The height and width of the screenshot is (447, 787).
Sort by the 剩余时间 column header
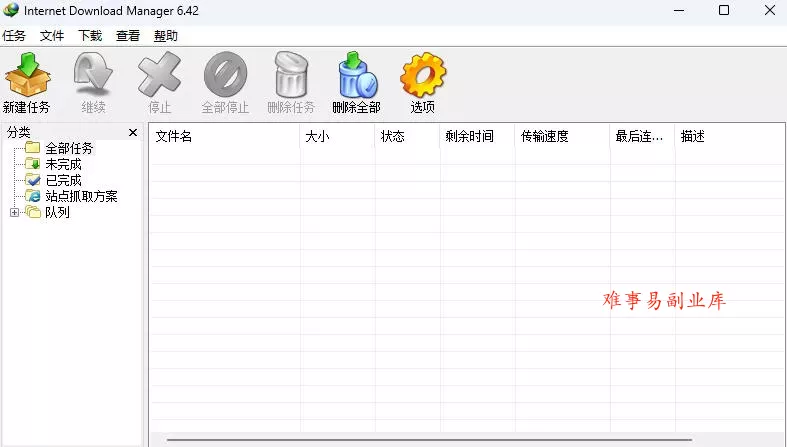coord(477,136)
